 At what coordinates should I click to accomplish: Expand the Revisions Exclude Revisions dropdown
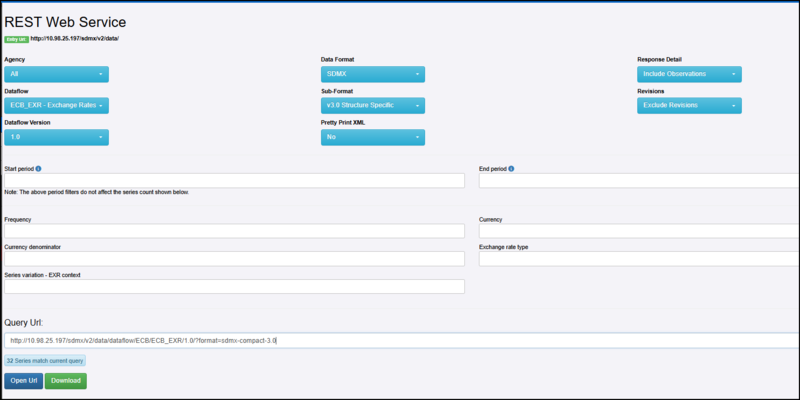point(689,105)
